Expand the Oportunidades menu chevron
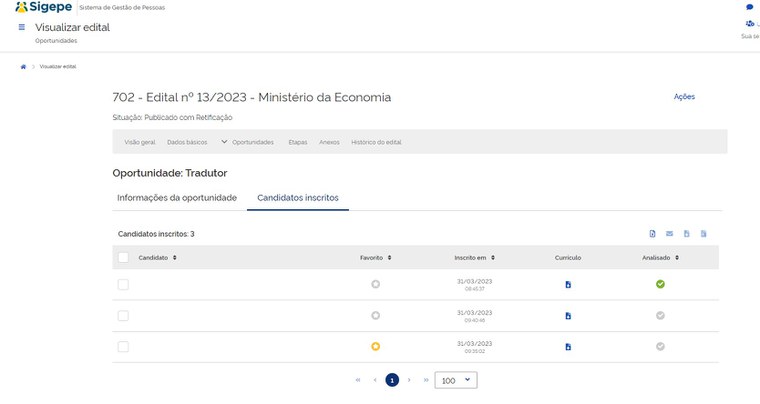 [224, 142]
